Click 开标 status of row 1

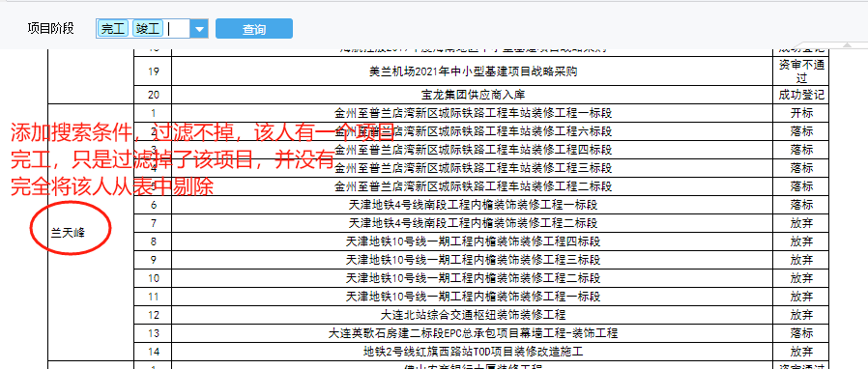pos(801,113)
